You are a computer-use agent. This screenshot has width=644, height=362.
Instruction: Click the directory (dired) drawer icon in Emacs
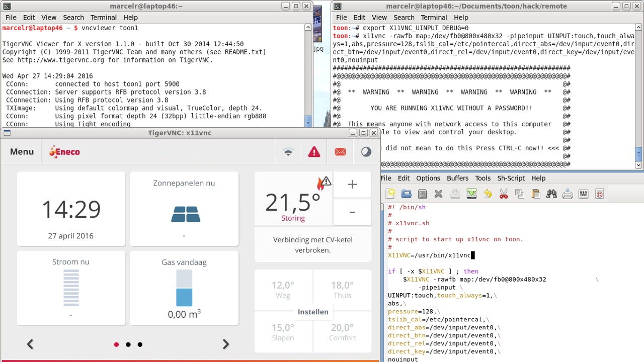click(x=423, y=194)
